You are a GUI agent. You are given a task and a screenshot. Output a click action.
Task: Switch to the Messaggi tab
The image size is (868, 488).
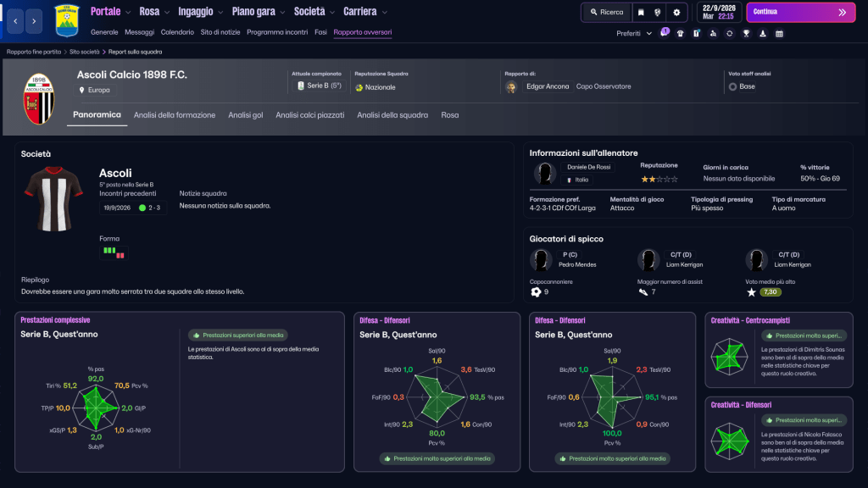140,32
